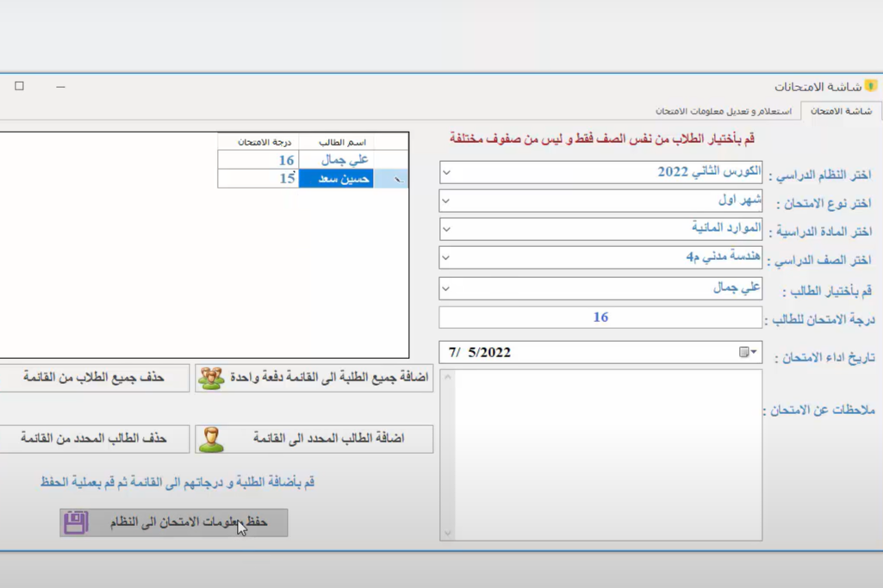Expand the study system dropdown الكورس الثاني 2022
883x588 pixels.
tap(446, 173)
